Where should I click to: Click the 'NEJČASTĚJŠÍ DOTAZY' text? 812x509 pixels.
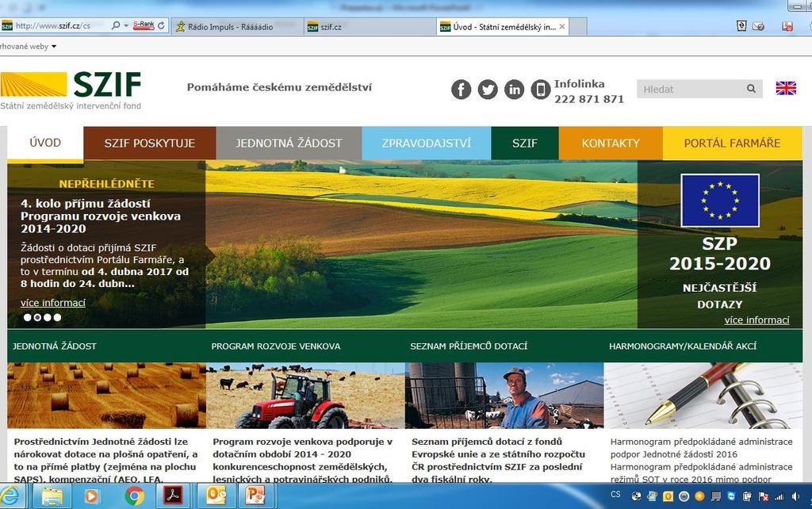coord(720,296)
